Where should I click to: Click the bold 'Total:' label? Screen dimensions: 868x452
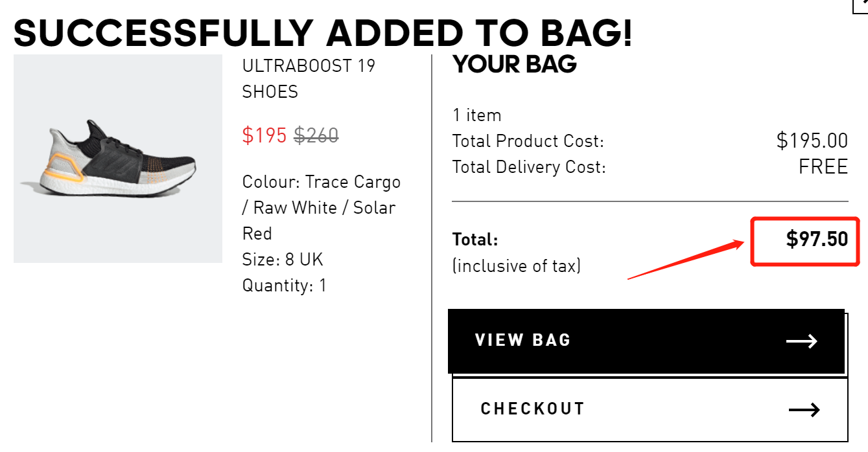pyautogui.click(x=475, y=240)
